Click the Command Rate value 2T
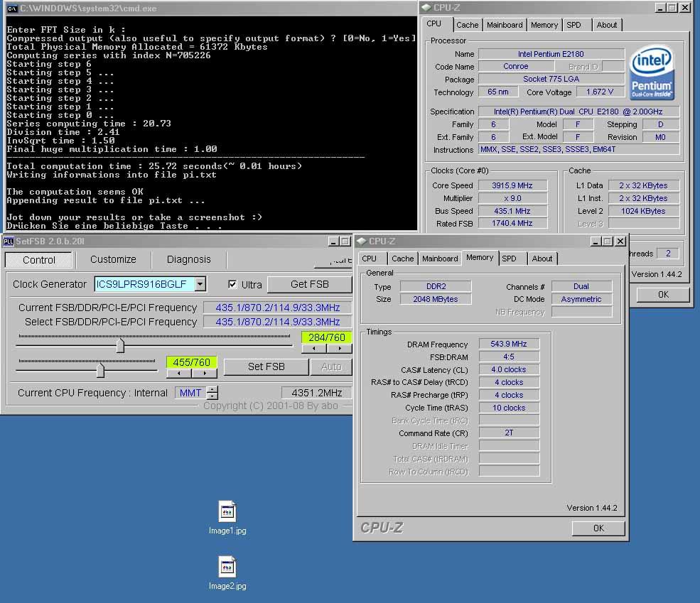Screen dimensions: 700x603 (509, 433)
